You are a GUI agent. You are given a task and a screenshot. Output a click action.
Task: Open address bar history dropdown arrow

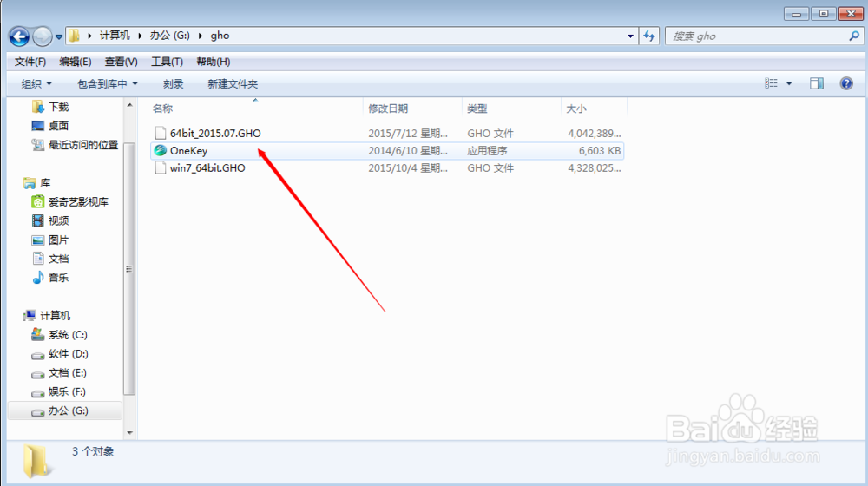tap(630, 36)
